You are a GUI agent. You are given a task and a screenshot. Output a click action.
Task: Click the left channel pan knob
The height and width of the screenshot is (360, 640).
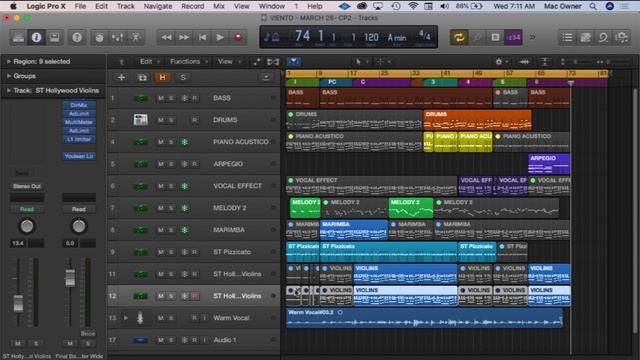(27, 226)
